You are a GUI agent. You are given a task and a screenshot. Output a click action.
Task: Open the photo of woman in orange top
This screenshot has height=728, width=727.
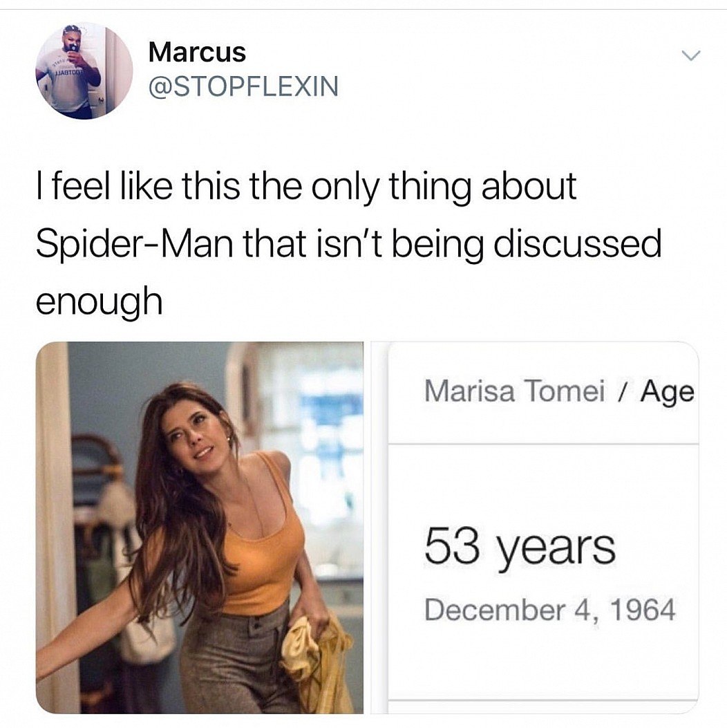pos(200,528)
